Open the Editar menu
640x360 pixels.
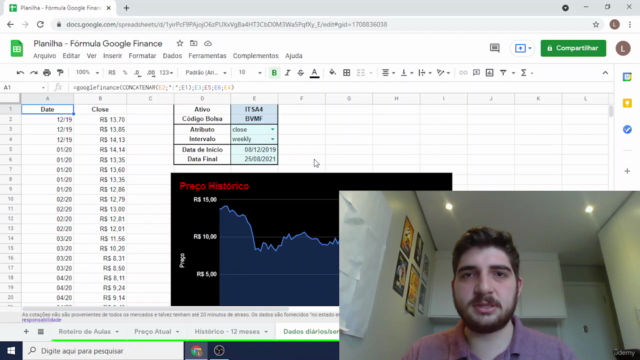71,56
